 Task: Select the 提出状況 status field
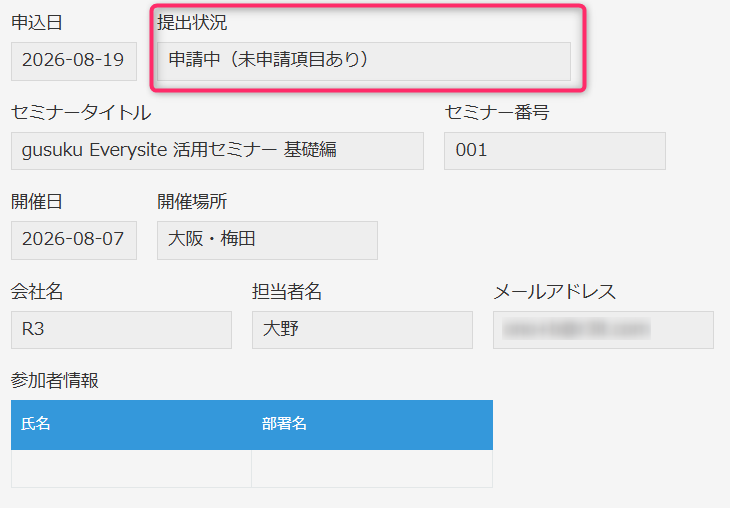click(364, 61)
